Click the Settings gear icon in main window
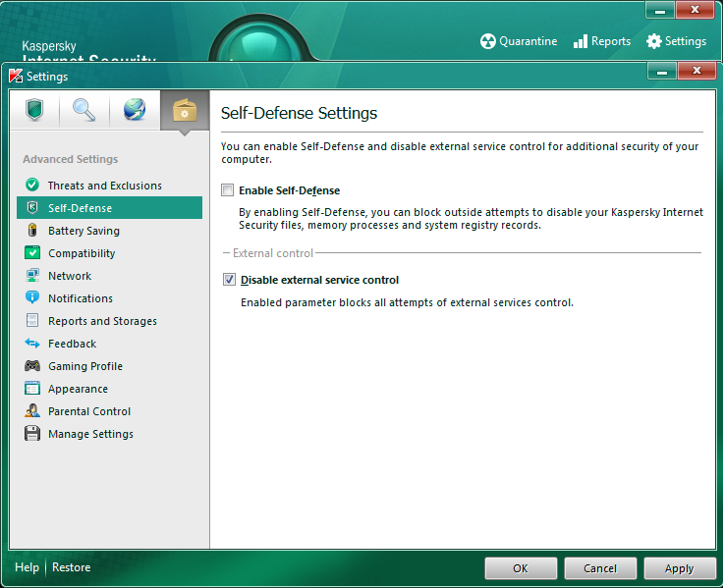Screen dimensions: 723x588 point(654,41)
